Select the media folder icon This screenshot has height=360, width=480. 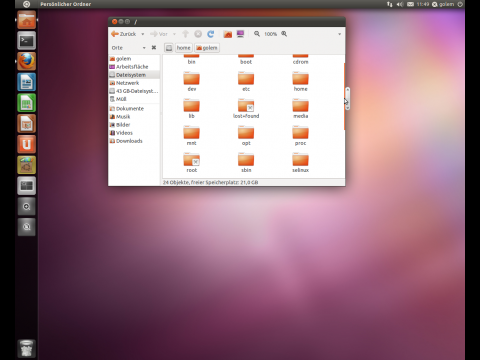click(300, 106)
